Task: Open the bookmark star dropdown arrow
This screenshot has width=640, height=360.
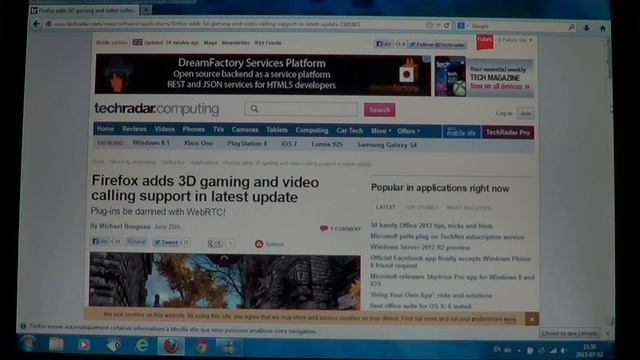Action: [x=438, y=25]
